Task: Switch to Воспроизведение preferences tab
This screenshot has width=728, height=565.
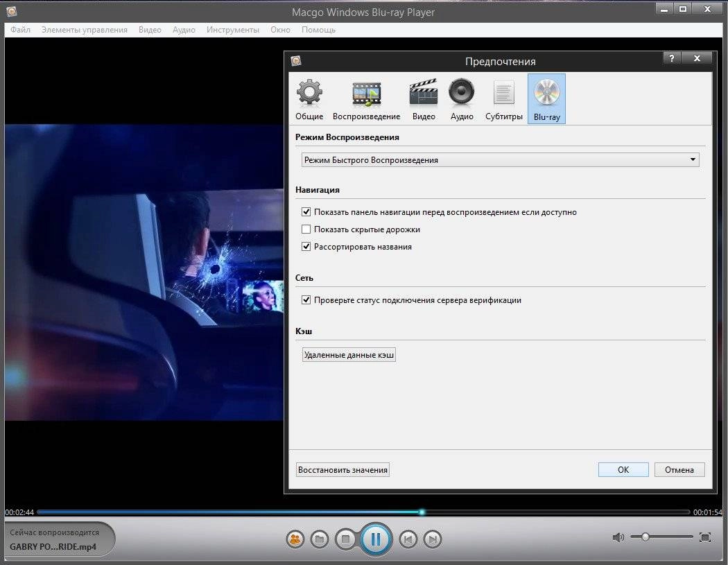Action: point(366,99)
